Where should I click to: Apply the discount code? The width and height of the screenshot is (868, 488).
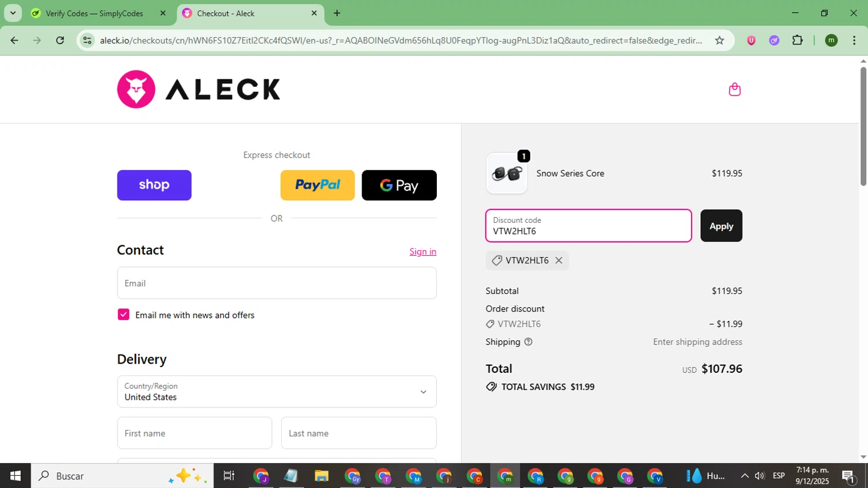coord(721,226)
